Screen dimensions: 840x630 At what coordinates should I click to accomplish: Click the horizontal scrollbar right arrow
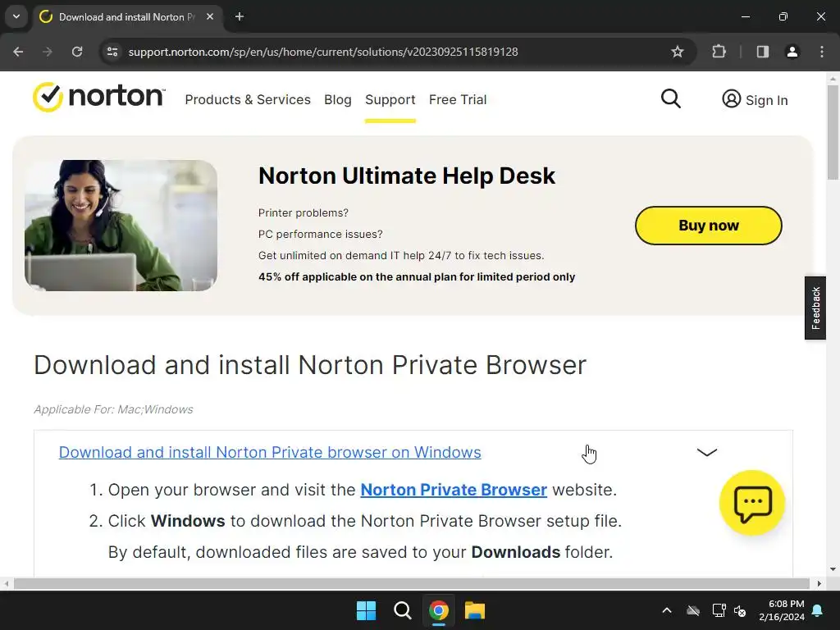pos(819,583)
